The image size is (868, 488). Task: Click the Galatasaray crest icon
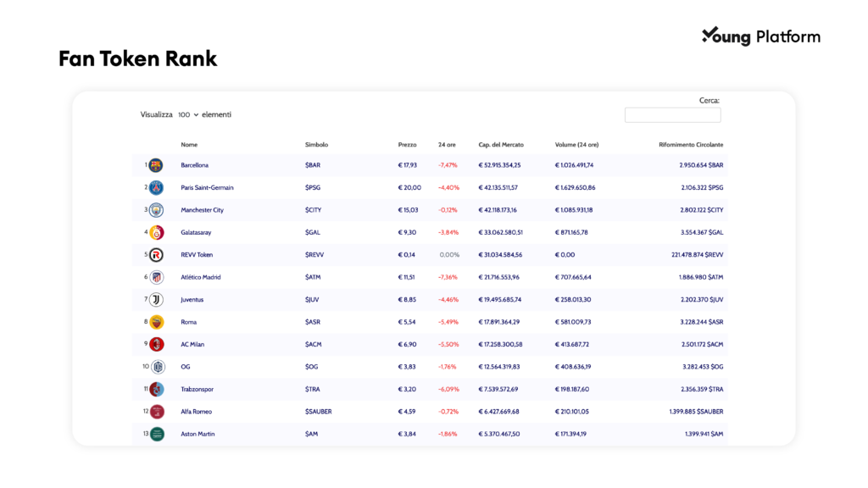[156, 232]
